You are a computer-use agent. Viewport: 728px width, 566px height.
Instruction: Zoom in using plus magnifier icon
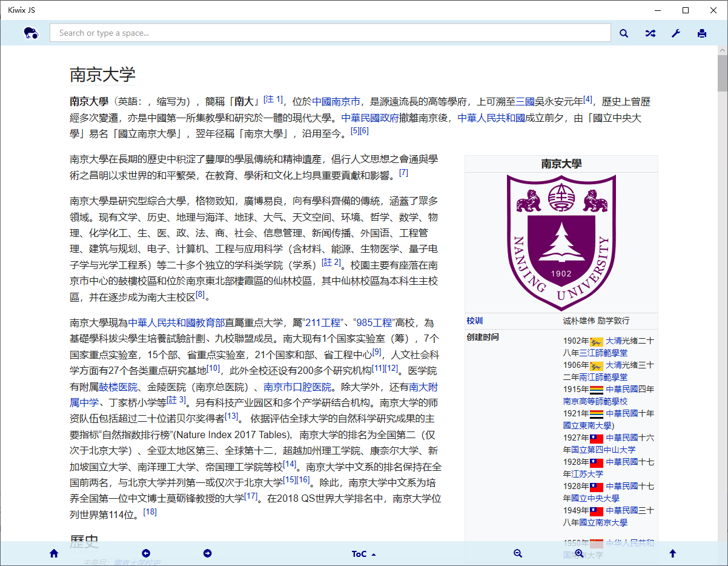click(x=579, y=553)
